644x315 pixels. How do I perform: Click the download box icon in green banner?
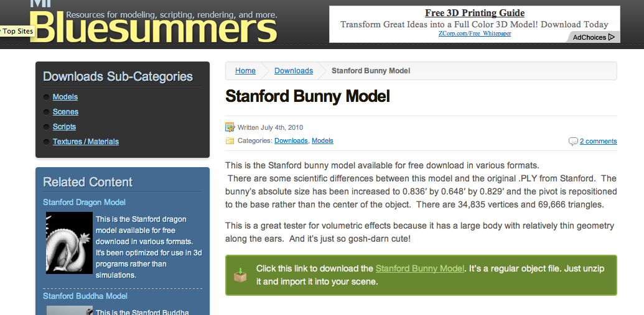[240, 275]
